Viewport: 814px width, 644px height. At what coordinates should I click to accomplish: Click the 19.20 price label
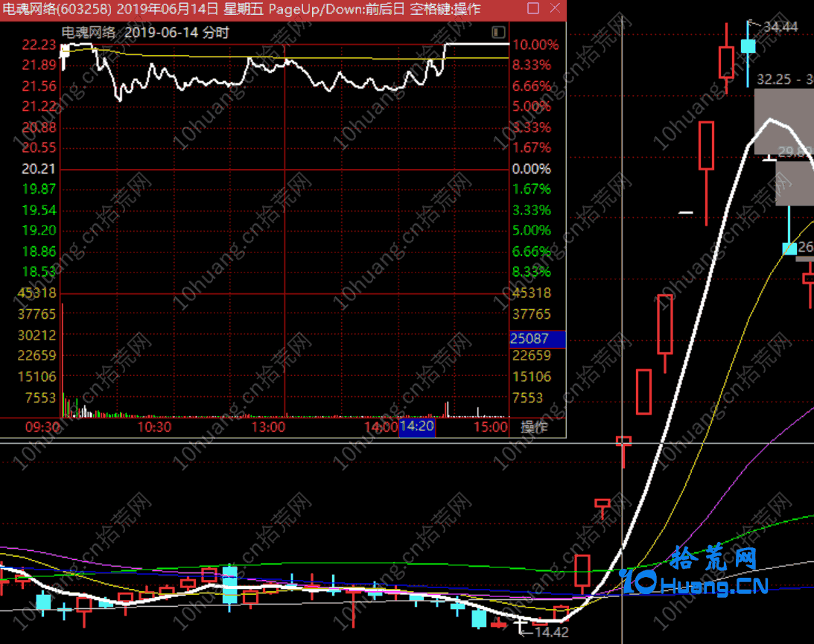click(39, 230)
